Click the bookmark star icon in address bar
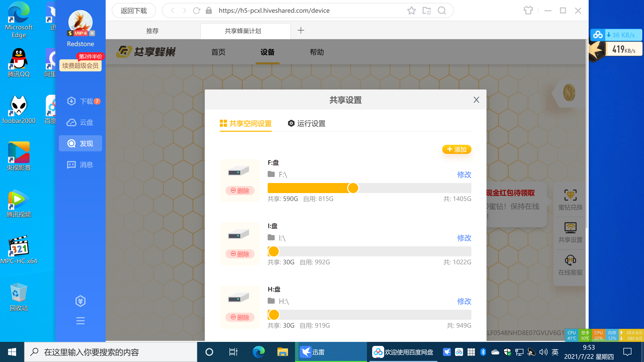 pyautogui.click(x=411, y=11)
